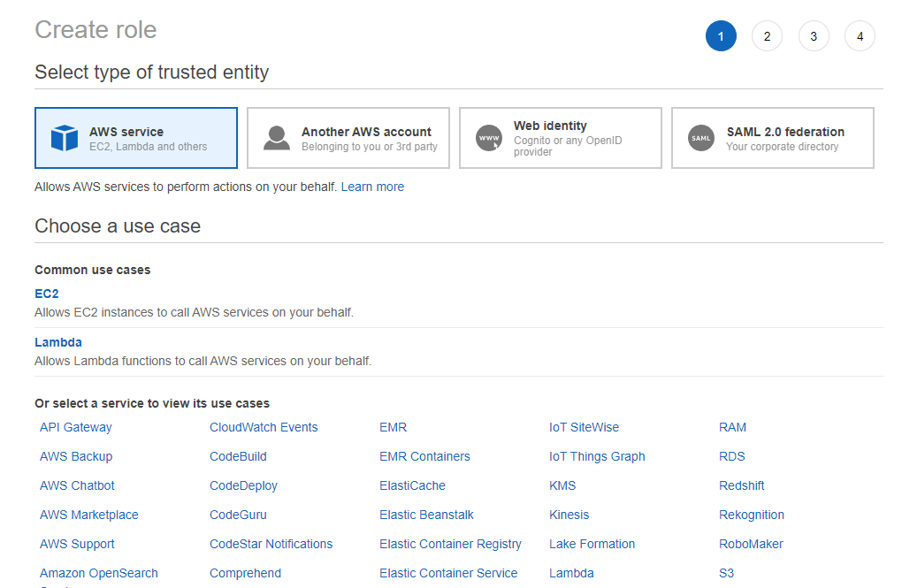Select API Gateway service
This screenshot has height=588, width=902.
[x=76, y=427]
